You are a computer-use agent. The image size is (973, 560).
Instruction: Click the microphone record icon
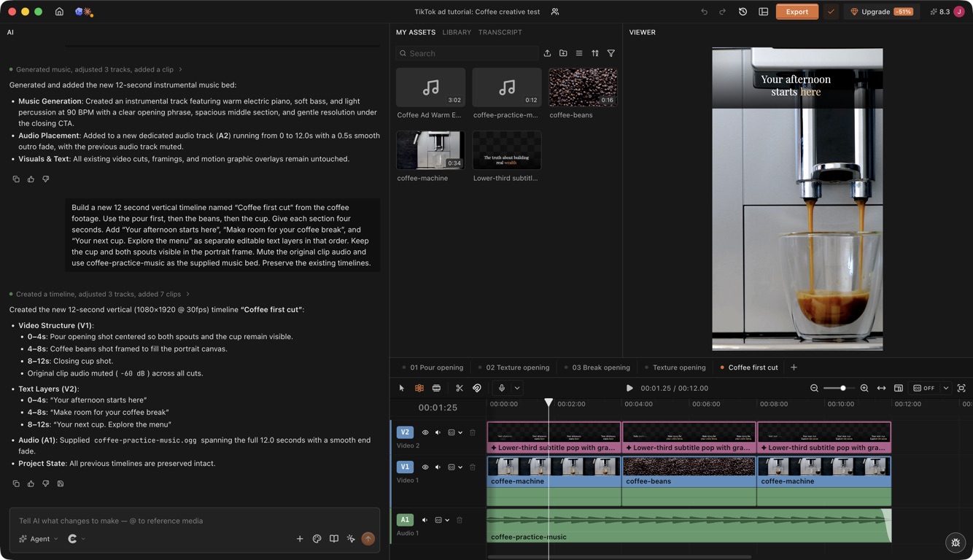pyautogui.click(x=502, y=388)
